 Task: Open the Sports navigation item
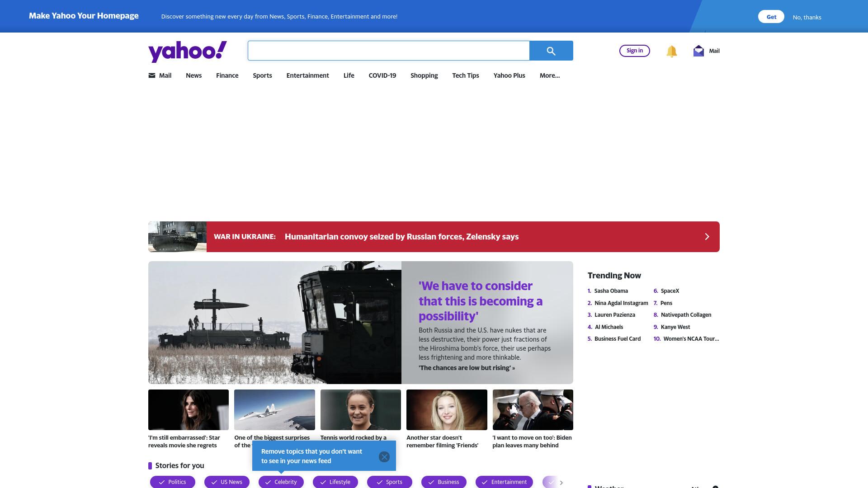coord(262,75)
